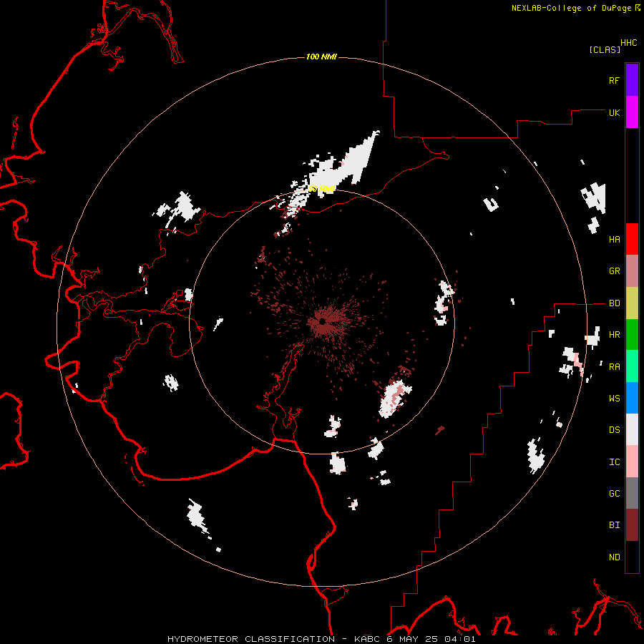Viewport: 644px width, 644px height.
Task: Click the 'RF' legend label text
Action: (614, 80)
